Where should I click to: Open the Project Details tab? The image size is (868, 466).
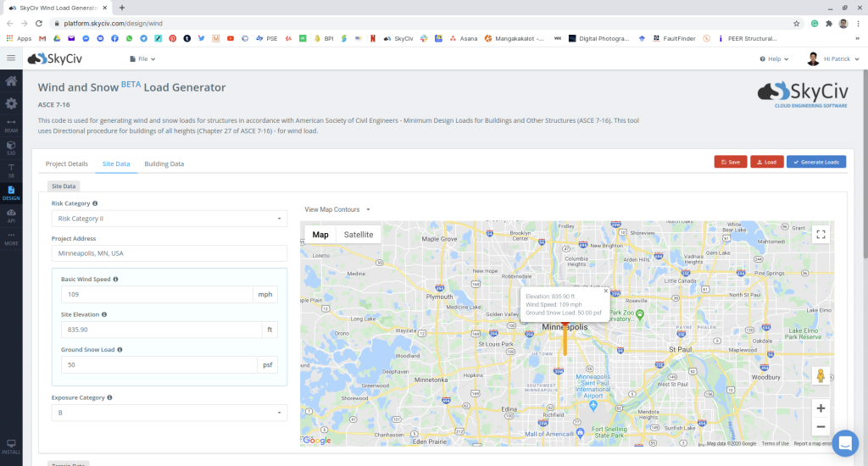click(x=66, y=164)
